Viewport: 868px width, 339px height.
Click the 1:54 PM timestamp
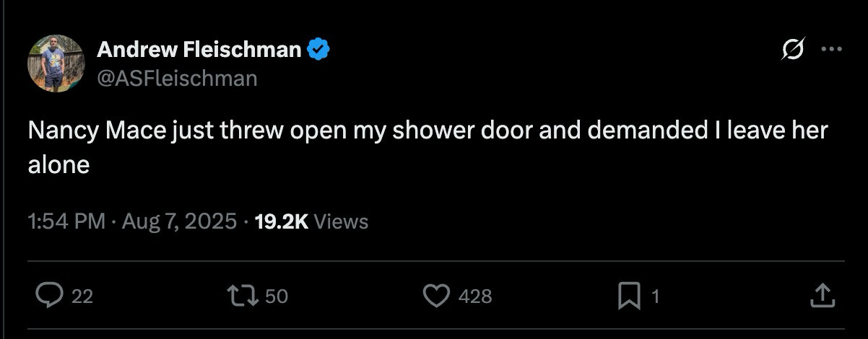pos(66,221)
